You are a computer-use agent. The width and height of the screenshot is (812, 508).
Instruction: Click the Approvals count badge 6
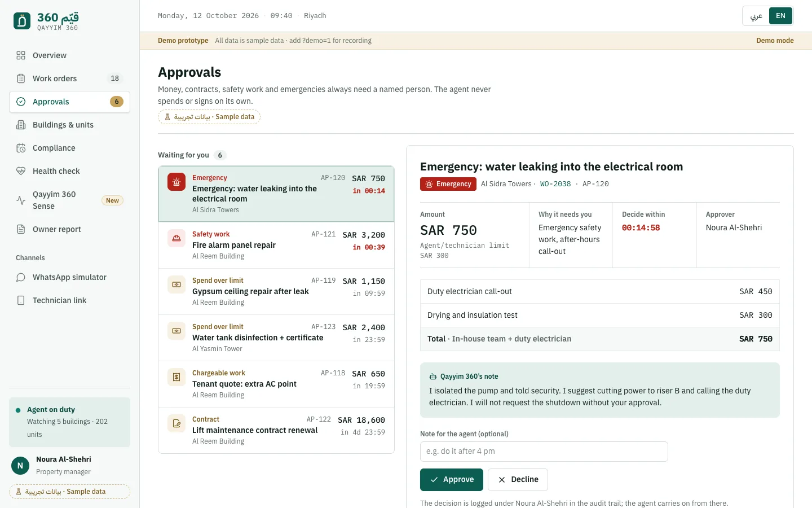pos(117,102)
